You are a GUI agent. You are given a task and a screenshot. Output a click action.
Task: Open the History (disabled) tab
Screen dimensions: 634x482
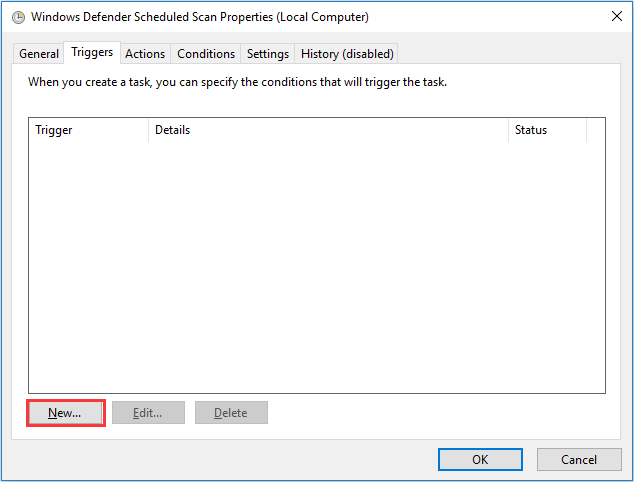coord(348,54)
